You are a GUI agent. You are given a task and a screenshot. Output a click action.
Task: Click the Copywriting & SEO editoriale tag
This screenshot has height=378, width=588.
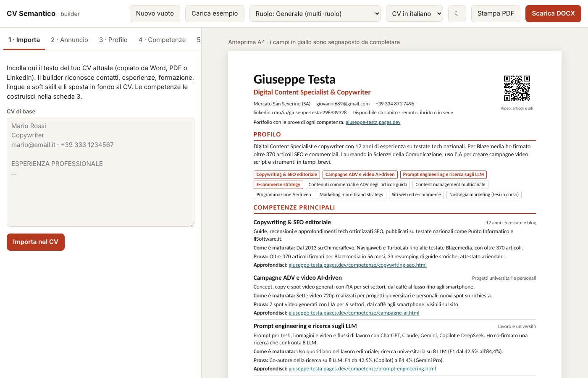point(287,175)
